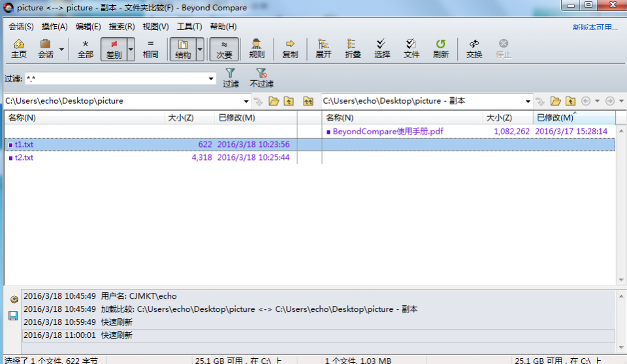The image size is (627, 364).
Task: Click the log panel scrollbar up arrow
Action: point(621,296)
